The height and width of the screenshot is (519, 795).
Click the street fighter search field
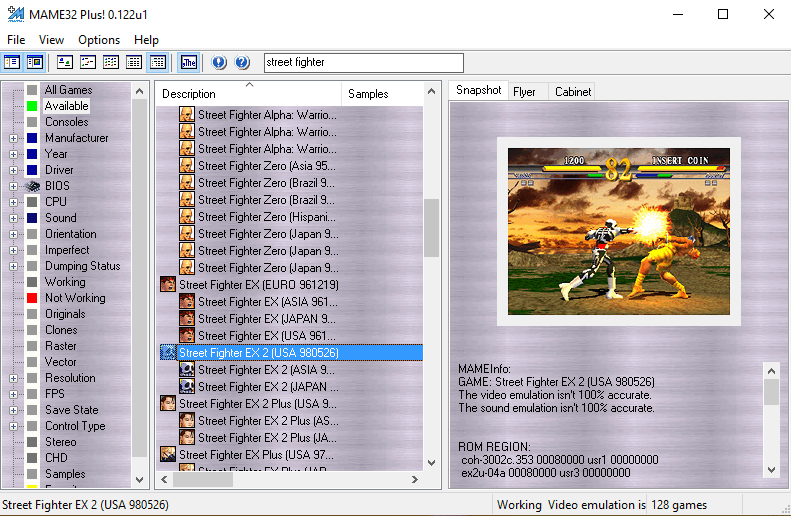pos(364,62)
